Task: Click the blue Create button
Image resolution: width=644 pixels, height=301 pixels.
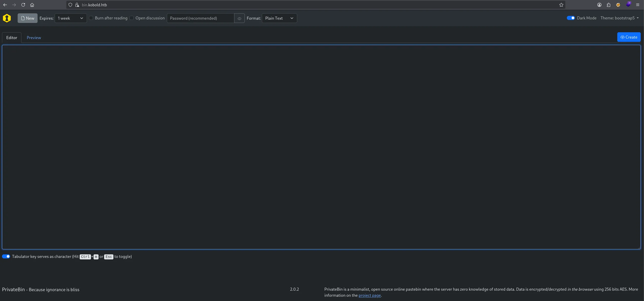Action: [x=629, y=37]
